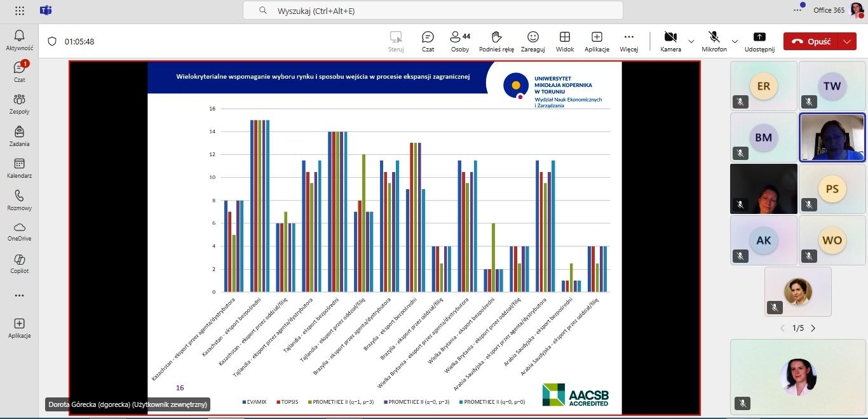This screenshot has width=868, height=419.
Task: Open the Więcej menu in meeting toolbar
Action: 628,41
